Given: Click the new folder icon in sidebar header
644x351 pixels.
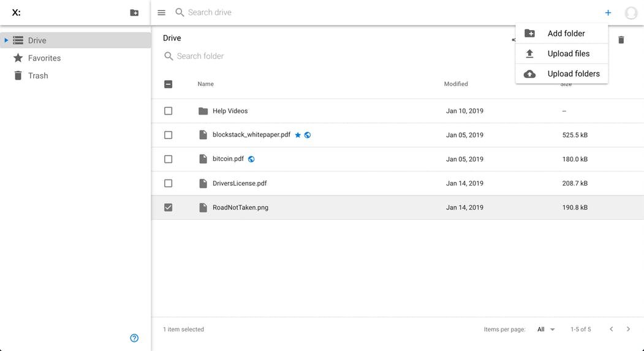Looking at the screenshot, I should pyautogui.click(x=134, y=13).
